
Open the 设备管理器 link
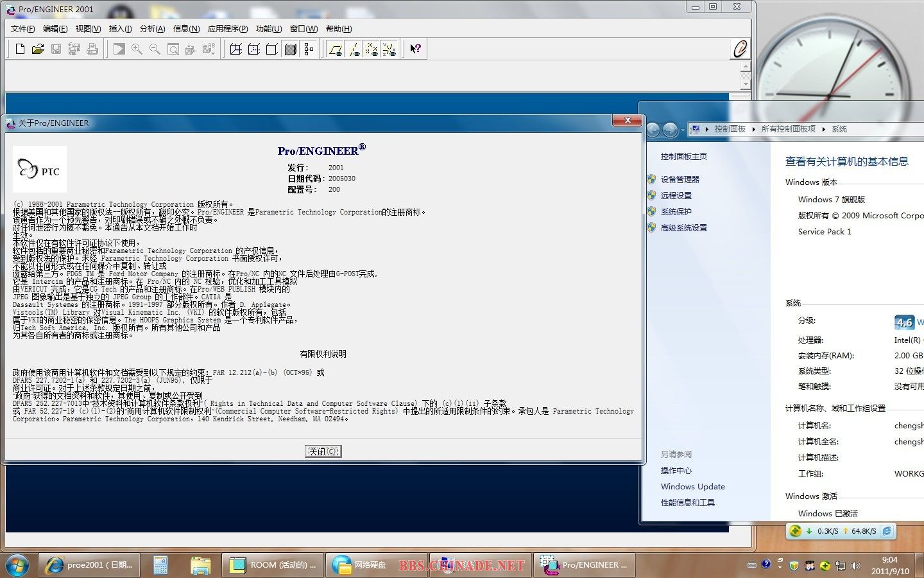pos(680,180)
